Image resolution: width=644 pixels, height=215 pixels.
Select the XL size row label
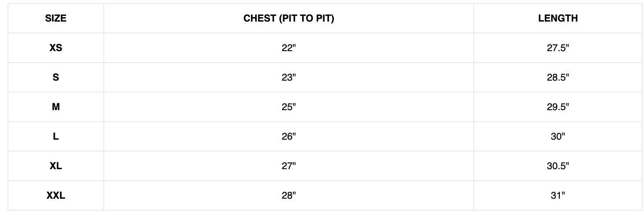point(56,166)
